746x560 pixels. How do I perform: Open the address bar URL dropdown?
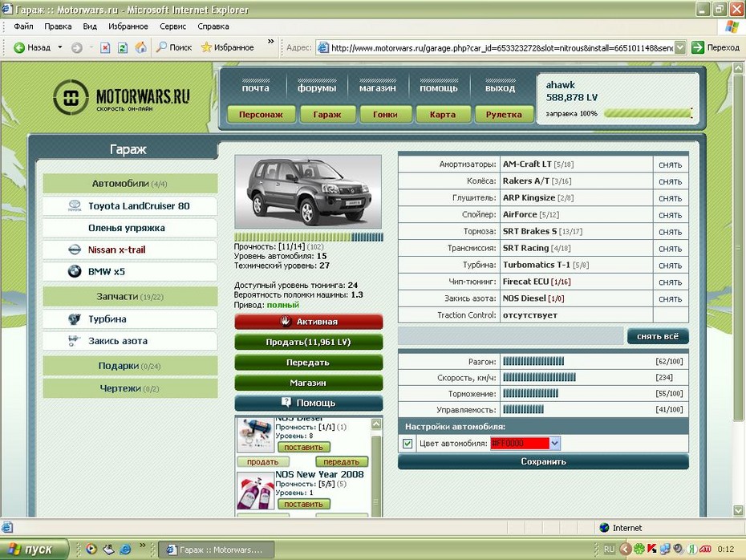680,47
